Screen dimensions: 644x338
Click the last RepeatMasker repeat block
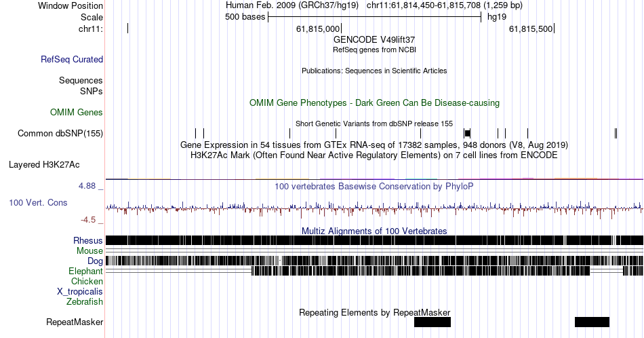pos(592,322)
